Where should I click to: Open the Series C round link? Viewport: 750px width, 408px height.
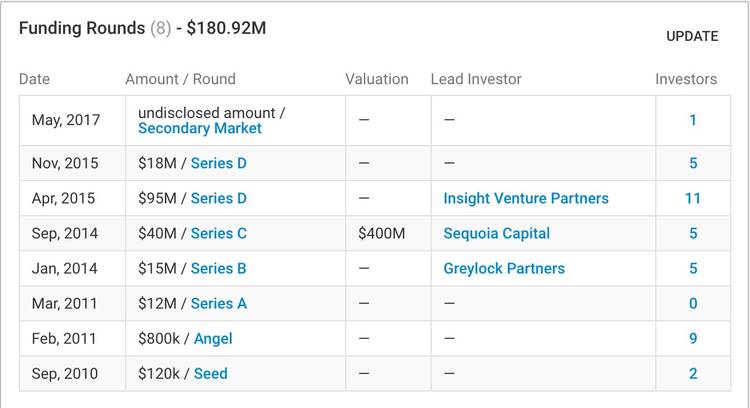tap(218, 233)
